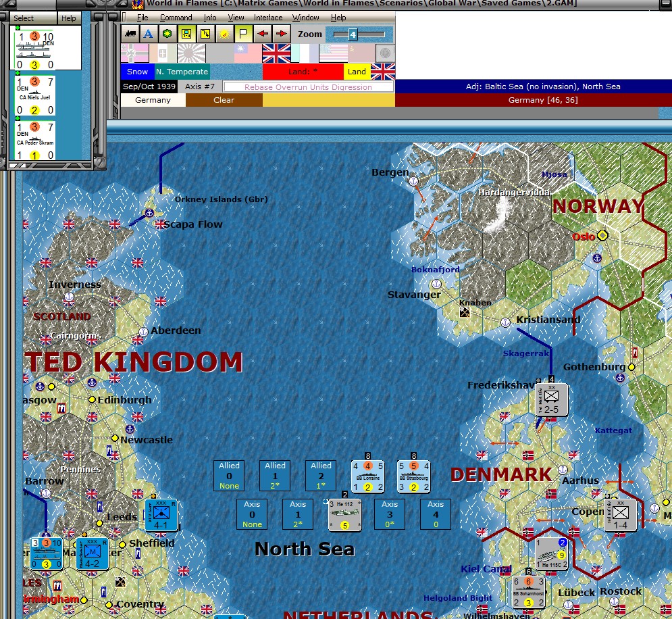Click the Scapa Flow port anchor icon
The width and height of the screenshot is (672, 619).
(149, 213)
